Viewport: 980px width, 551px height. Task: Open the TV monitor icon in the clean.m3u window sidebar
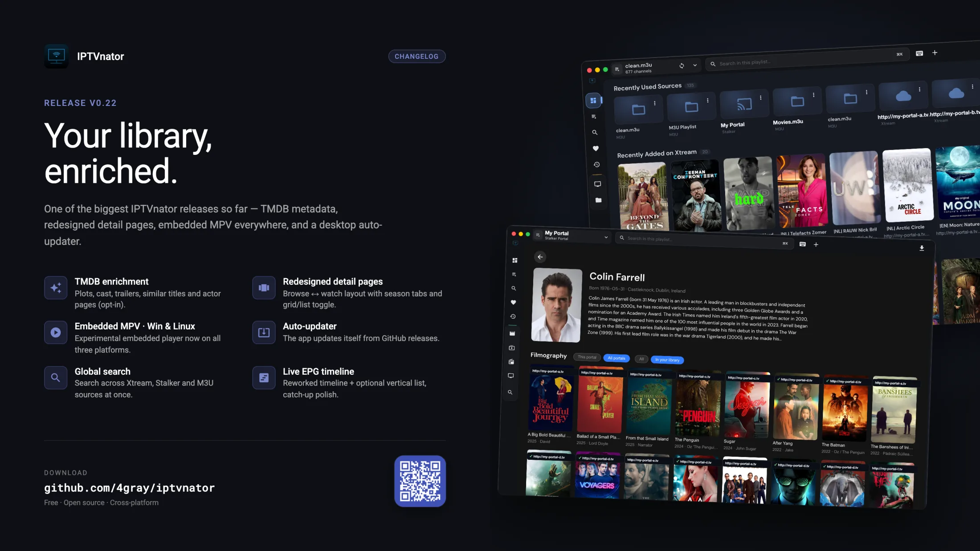[597, 184]
